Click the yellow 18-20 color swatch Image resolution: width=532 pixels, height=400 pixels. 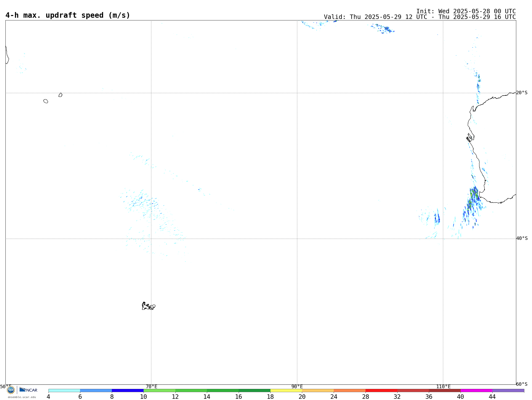[x=286, y=391]
